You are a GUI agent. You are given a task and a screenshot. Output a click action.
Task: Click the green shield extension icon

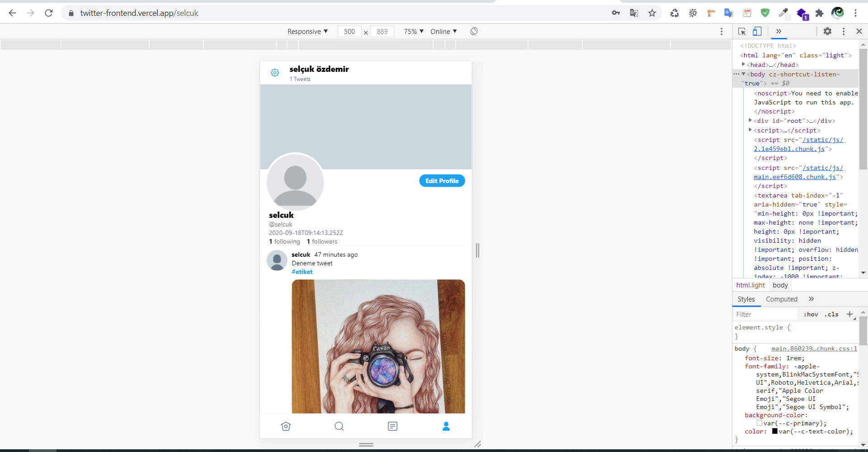point(765,13)
